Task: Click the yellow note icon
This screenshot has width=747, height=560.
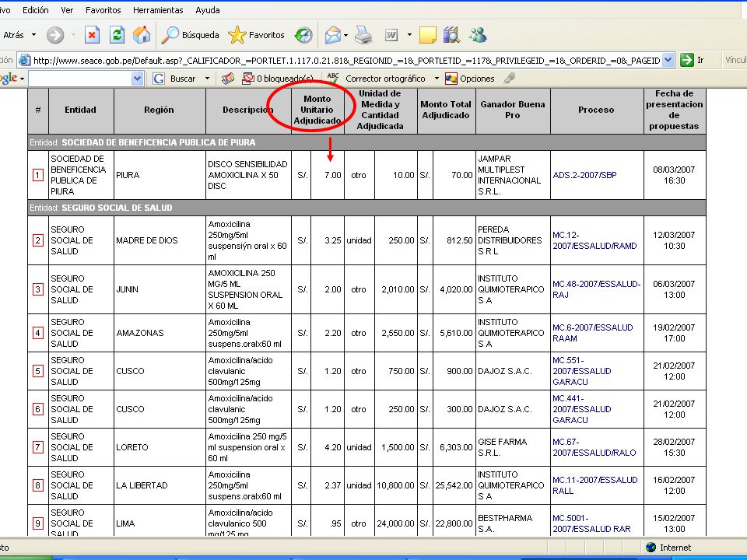Action: point(427,35)
